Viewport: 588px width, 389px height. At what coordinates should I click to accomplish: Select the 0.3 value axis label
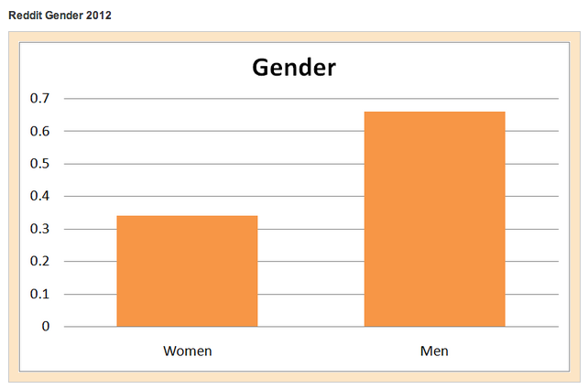40,229
